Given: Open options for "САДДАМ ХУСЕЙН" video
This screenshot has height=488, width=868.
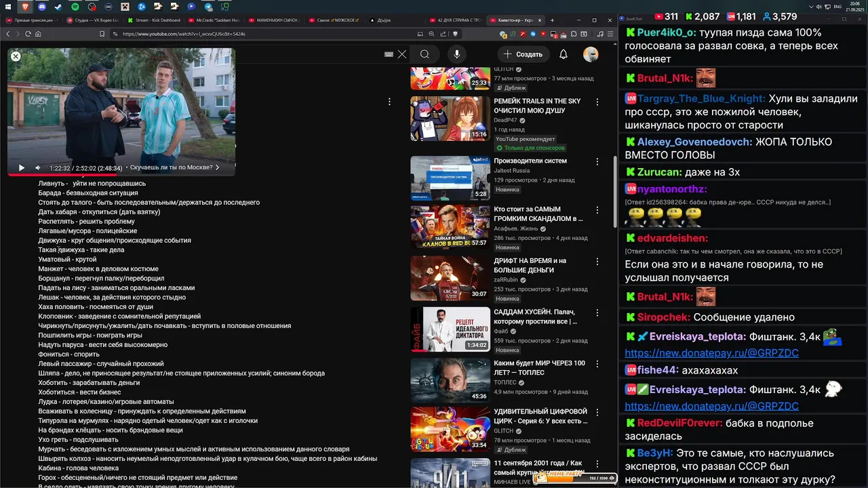Looking at the screenshot, I should tap(597, 312).
